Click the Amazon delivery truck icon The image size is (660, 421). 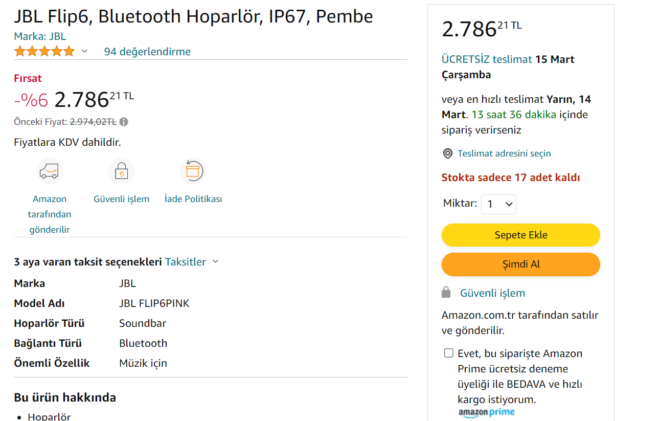point(49,171)
